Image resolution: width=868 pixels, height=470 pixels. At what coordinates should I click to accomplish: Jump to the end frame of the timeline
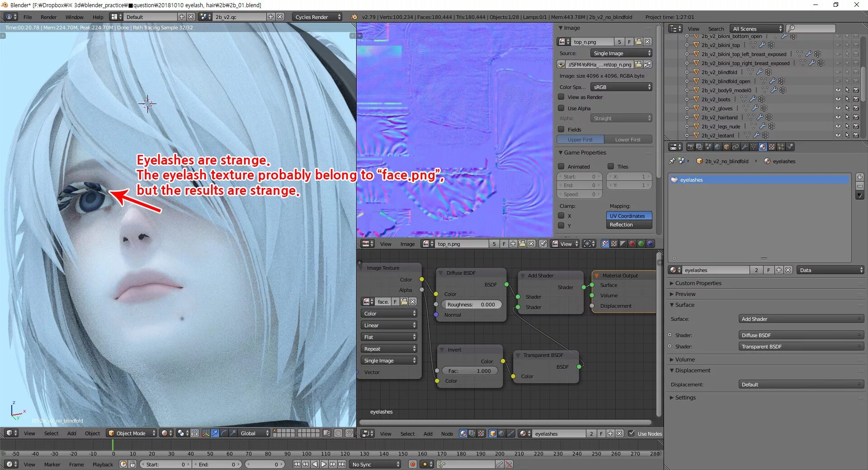coord(342,464)
